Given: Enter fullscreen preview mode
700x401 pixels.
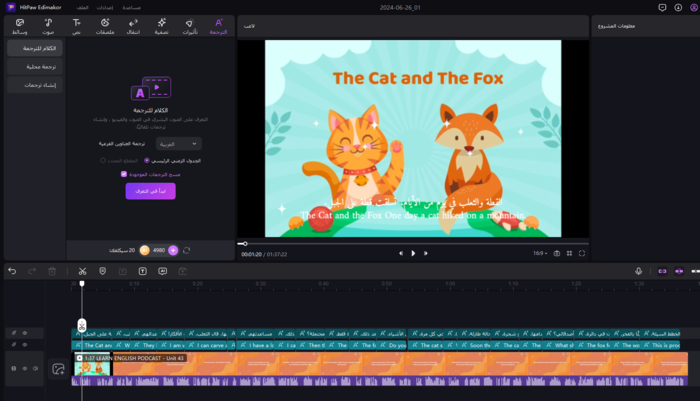Looking at the screenshot, I should 583,253.
